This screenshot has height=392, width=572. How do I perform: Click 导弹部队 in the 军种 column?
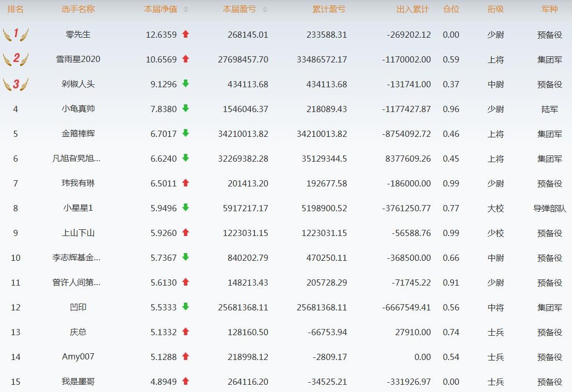point(549,208)
